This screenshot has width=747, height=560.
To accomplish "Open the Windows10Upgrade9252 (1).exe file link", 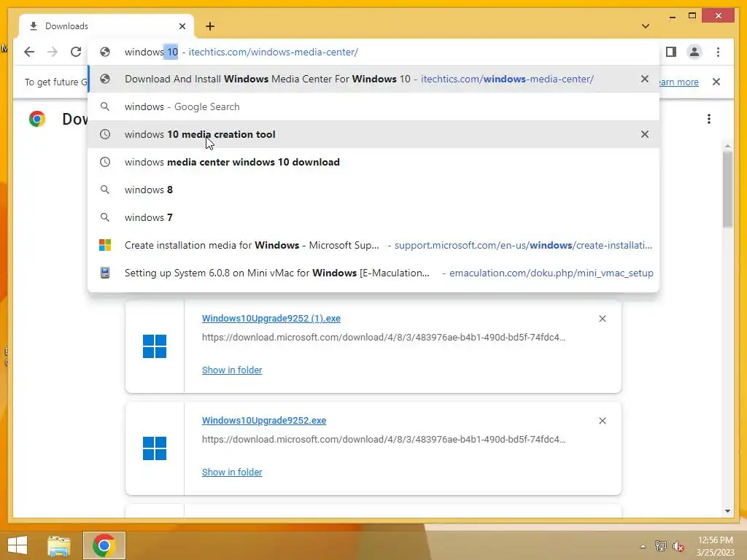I will (271, 319).
